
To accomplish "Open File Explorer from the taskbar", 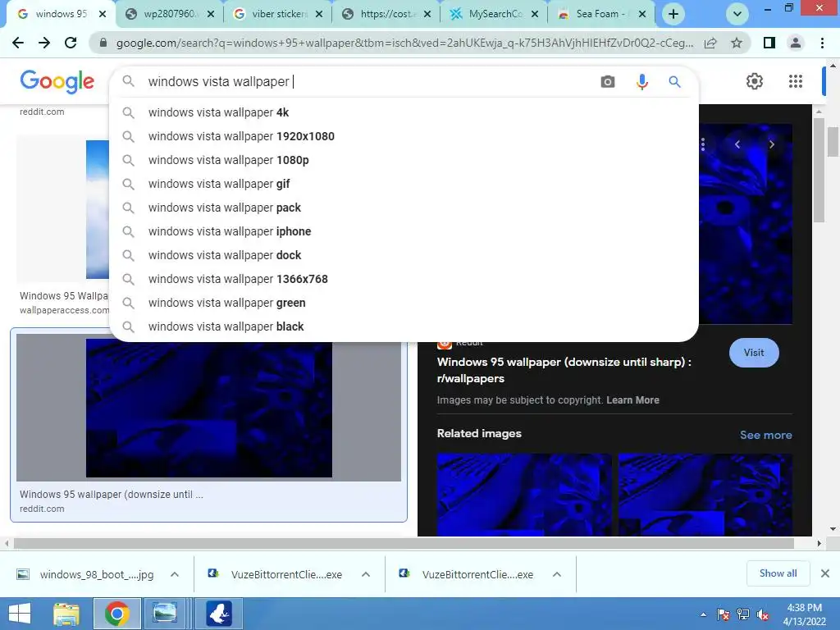I will point(66,614).
